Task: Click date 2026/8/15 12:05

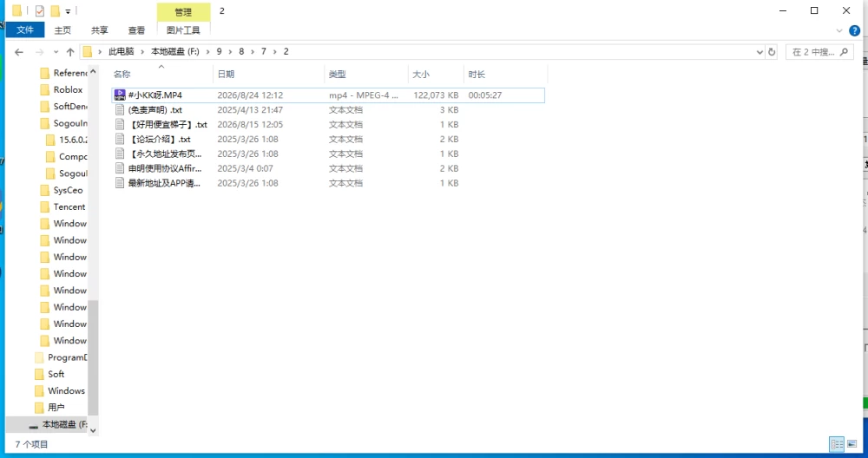Action: (x=250, y=124)
